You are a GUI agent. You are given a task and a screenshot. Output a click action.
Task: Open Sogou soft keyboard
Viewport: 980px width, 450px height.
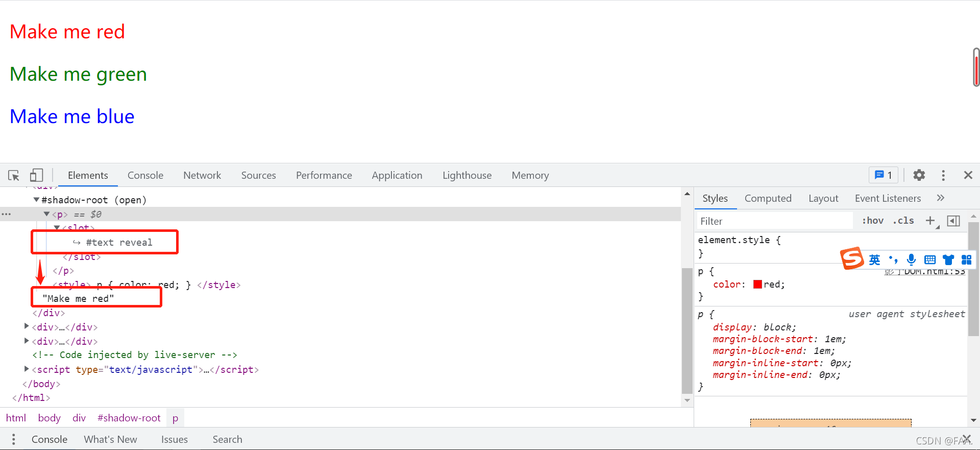(x=930, y=260)
